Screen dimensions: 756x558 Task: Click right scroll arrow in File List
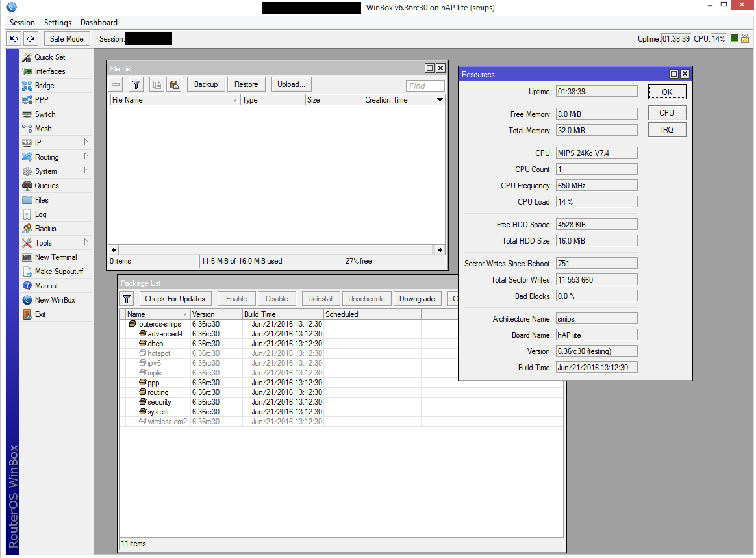(x=440, y=250)
